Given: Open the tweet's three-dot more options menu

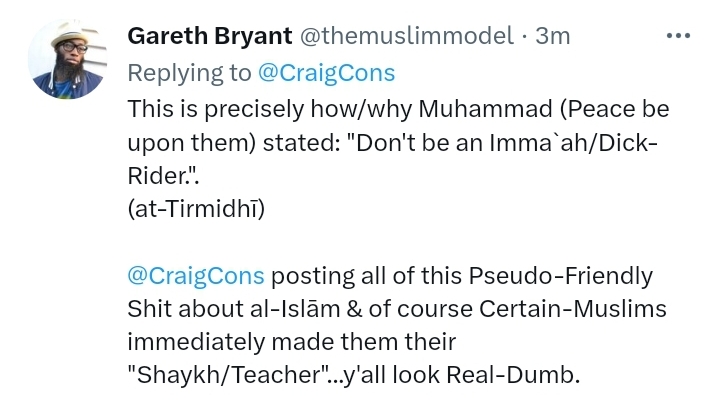Looking at the screenshot, I should (x=680, y=36).
